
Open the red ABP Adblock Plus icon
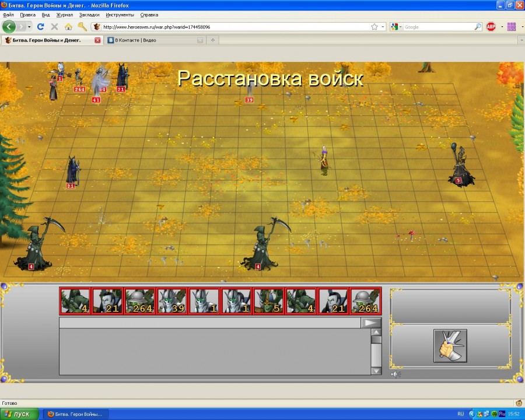[x=491, y=27]
